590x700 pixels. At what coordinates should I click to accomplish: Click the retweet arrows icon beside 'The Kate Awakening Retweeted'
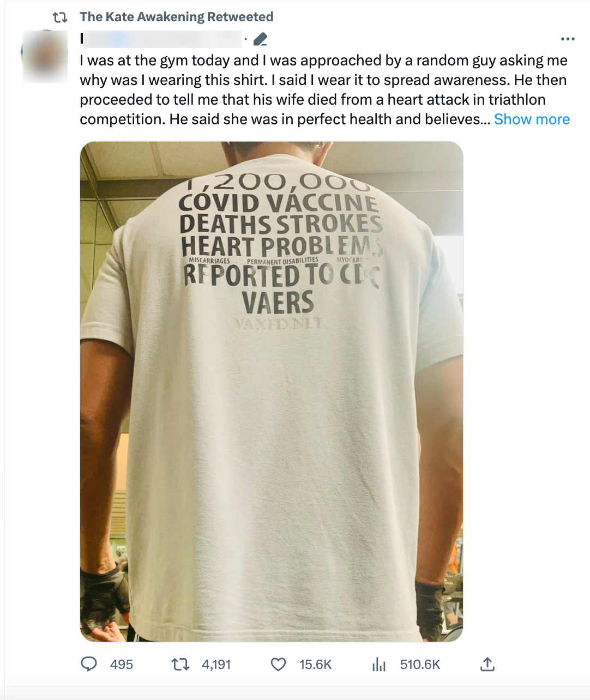(x=60, y=17)
